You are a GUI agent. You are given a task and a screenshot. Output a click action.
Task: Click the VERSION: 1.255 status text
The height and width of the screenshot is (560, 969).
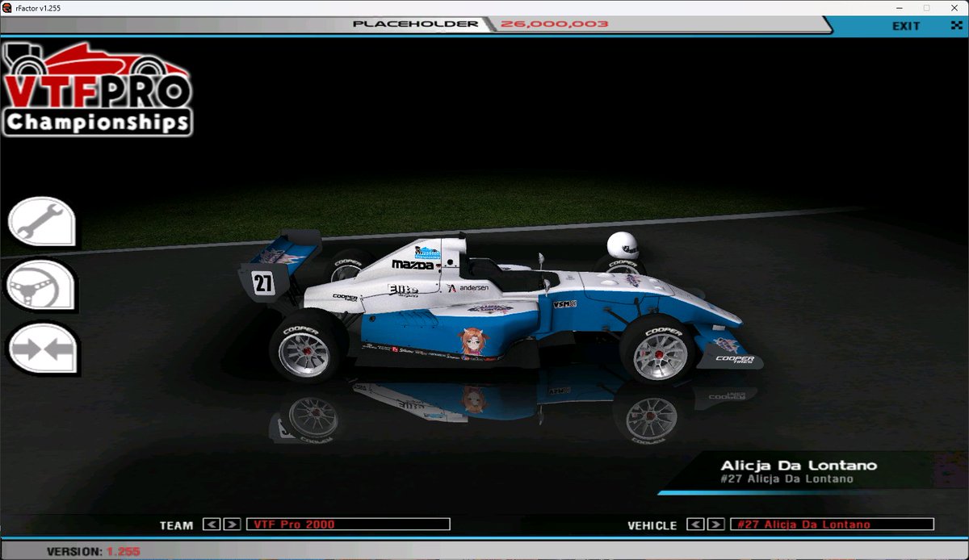[93, 551]
